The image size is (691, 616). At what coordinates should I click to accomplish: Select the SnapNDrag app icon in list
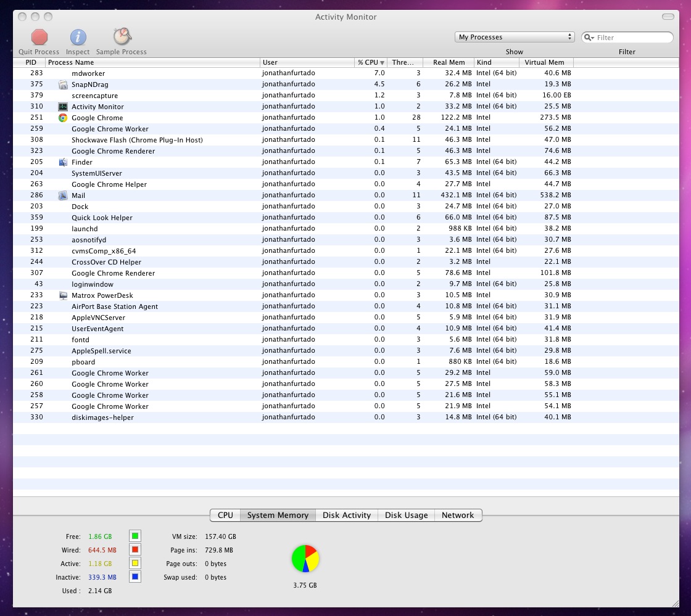pos(63,84)
